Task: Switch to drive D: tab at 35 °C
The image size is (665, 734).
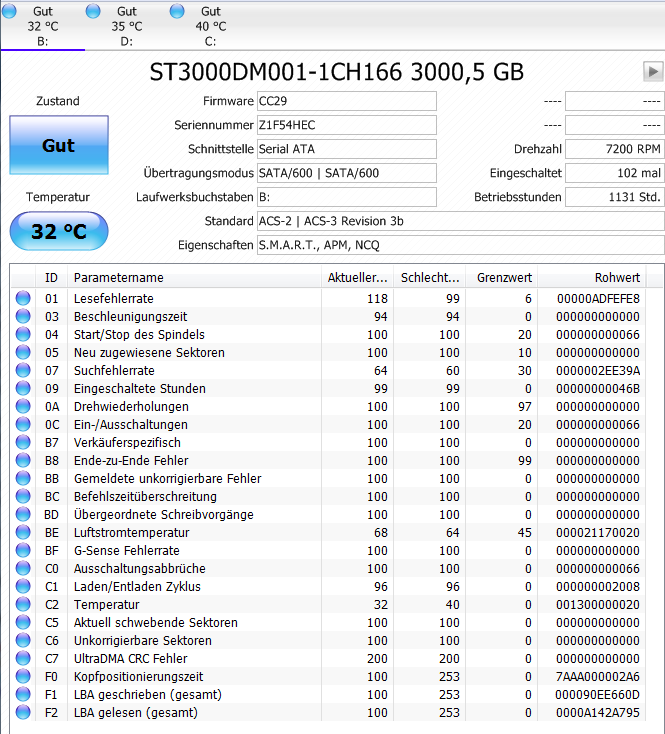Action: point(126,26)
